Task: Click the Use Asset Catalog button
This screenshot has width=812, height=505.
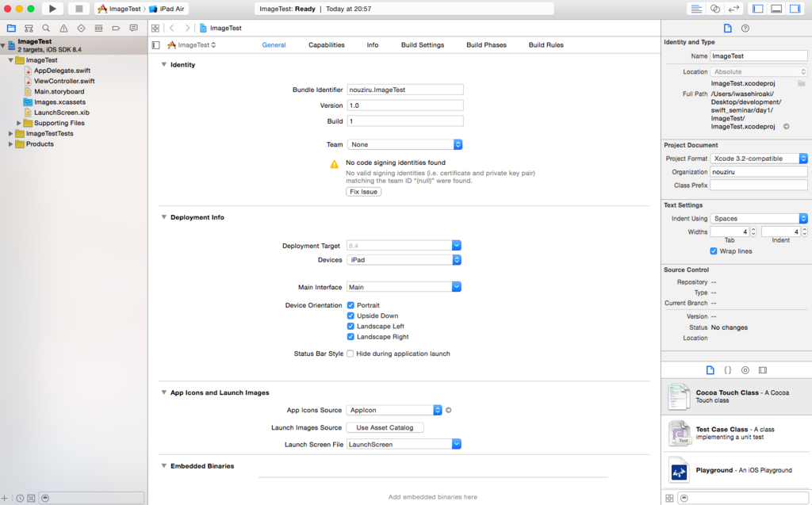Action: tap(385, 427)
